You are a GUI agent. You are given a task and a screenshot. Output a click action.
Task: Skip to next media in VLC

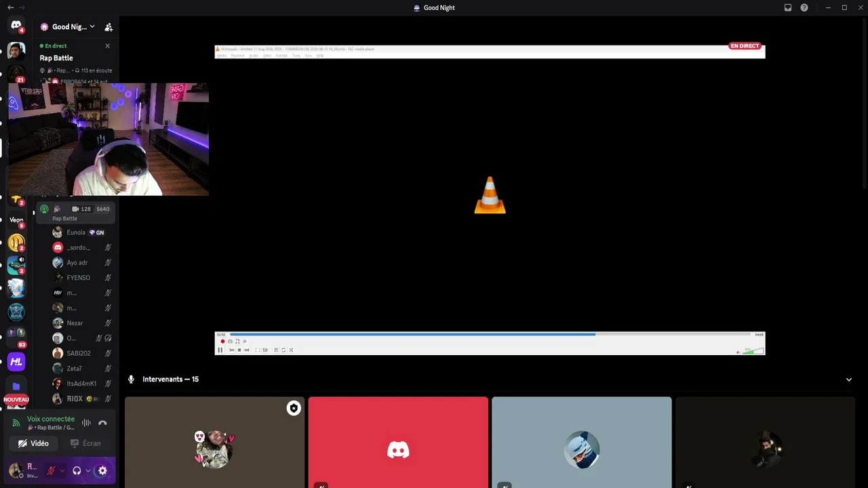pyautogui.click(x=246, y=350)
